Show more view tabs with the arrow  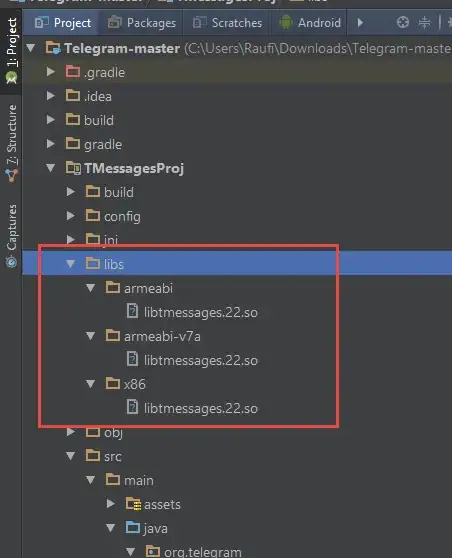pos(360,23)
